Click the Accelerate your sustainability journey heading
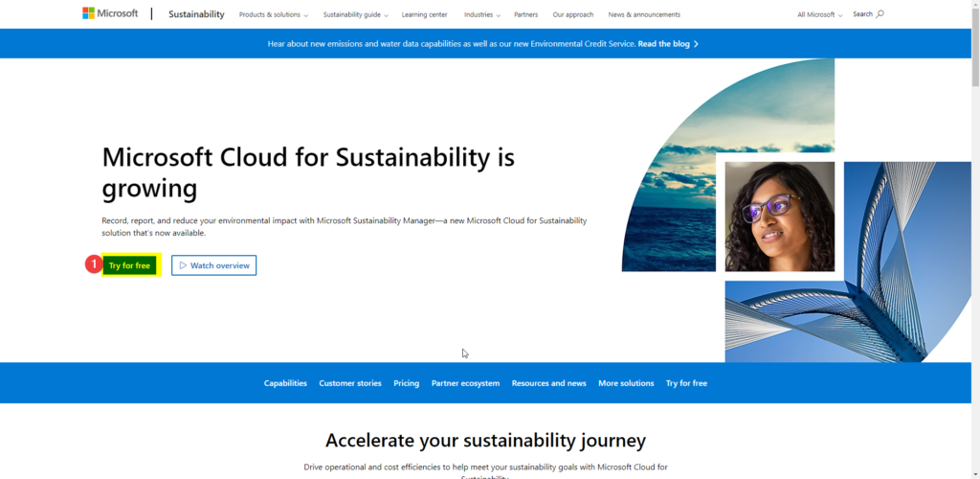Image resolution: width=980 pixels, height=479 pixels. (485, 441)
